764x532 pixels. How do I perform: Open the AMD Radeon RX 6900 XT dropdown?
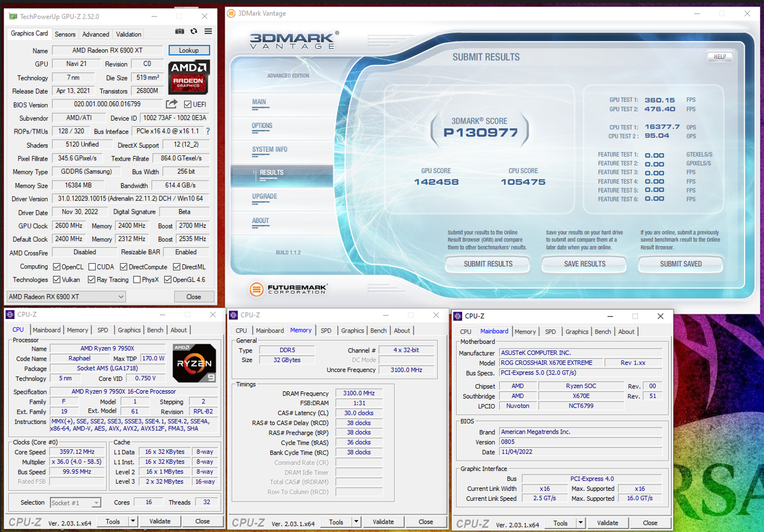67,297
